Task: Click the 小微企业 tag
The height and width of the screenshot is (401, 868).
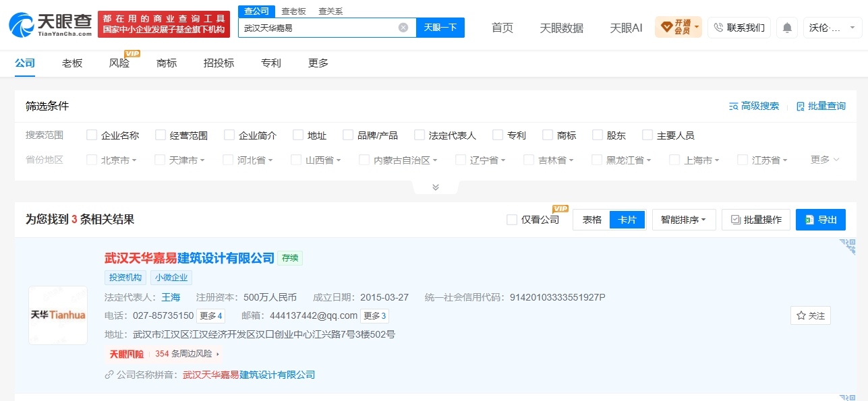Action: point(171,278)
